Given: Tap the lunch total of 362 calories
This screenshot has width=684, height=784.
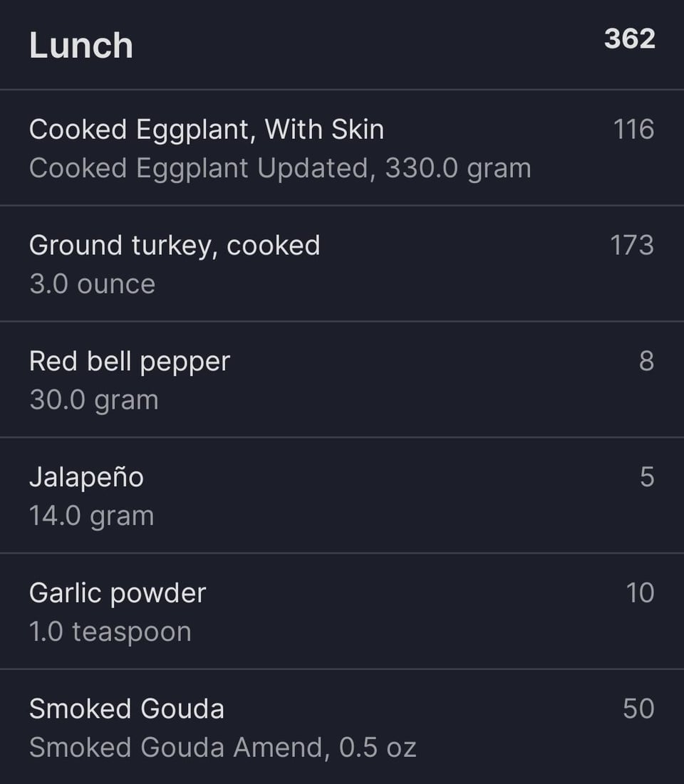Looking at the screenshot, I should (x=629, y=38).
